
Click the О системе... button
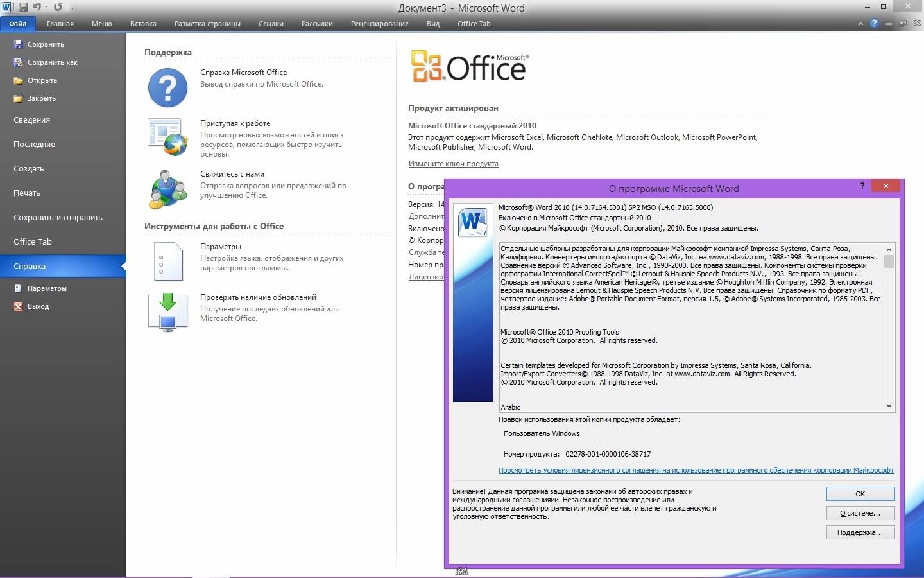pyautogui.click(x=860, y=513)
